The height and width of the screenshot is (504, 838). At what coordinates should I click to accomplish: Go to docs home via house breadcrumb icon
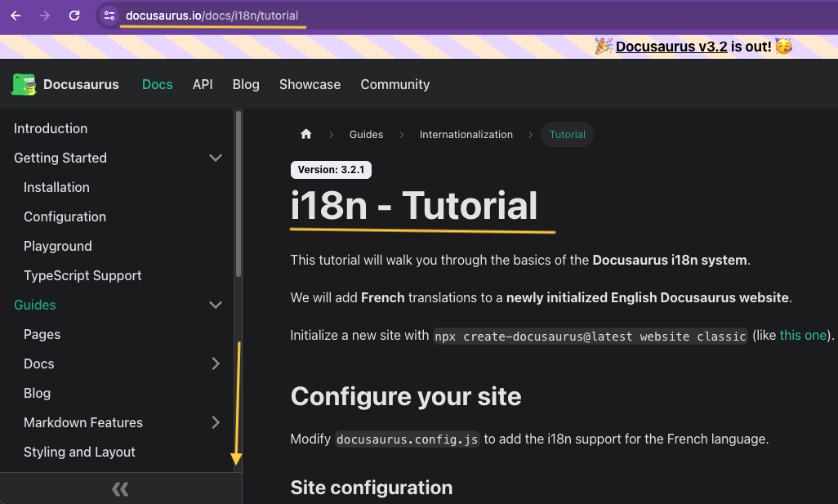[305, 134]
